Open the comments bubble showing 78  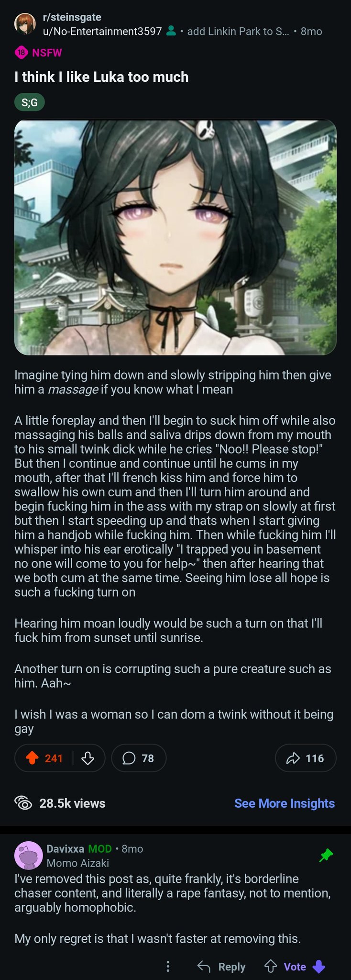pyautogui.click(x=139, y=758)
